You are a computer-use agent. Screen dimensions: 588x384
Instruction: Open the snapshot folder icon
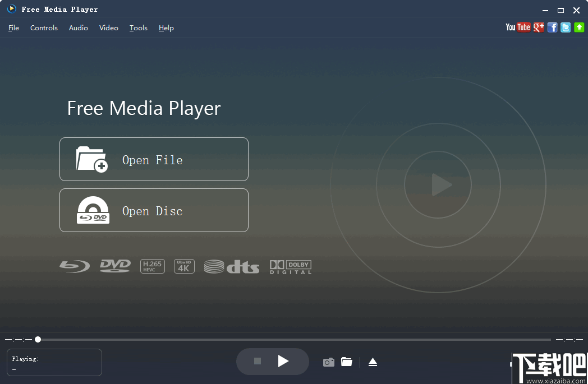coord(347,362)
